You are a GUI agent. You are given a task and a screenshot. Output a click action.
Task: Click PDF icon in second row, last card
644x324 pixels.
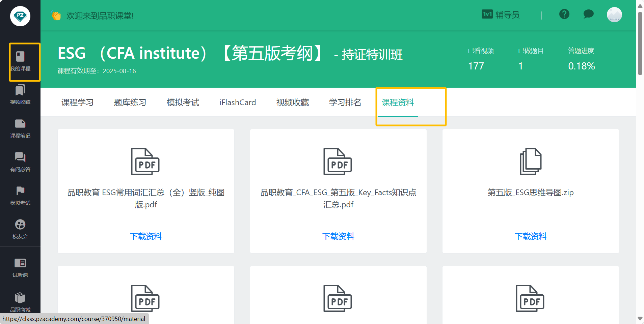[530, 298]
